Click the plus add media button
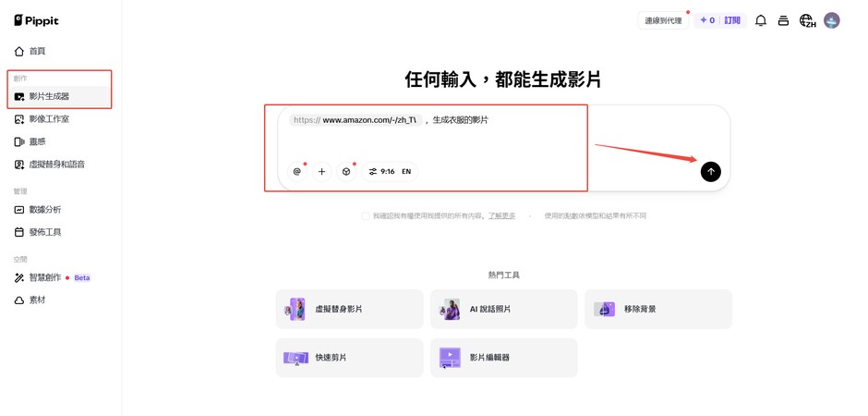This screenshot has width=868, height=416. (321, 172)
